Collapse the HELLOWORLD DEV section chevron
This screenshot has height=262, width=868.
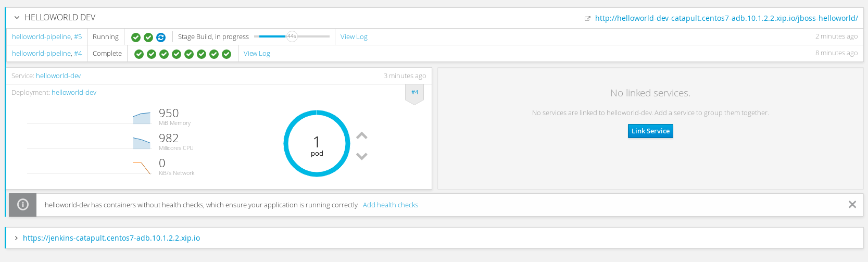coord(17,18)
